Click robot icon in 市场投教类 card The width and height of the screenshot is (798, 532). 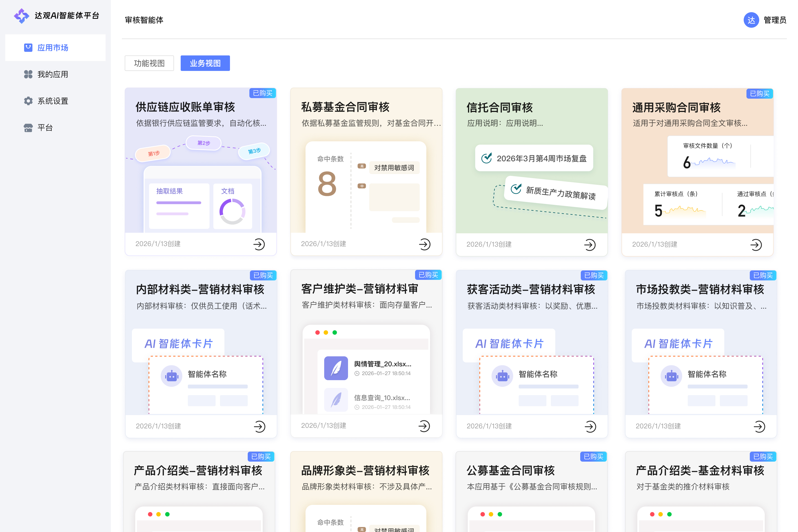[671, 376]
